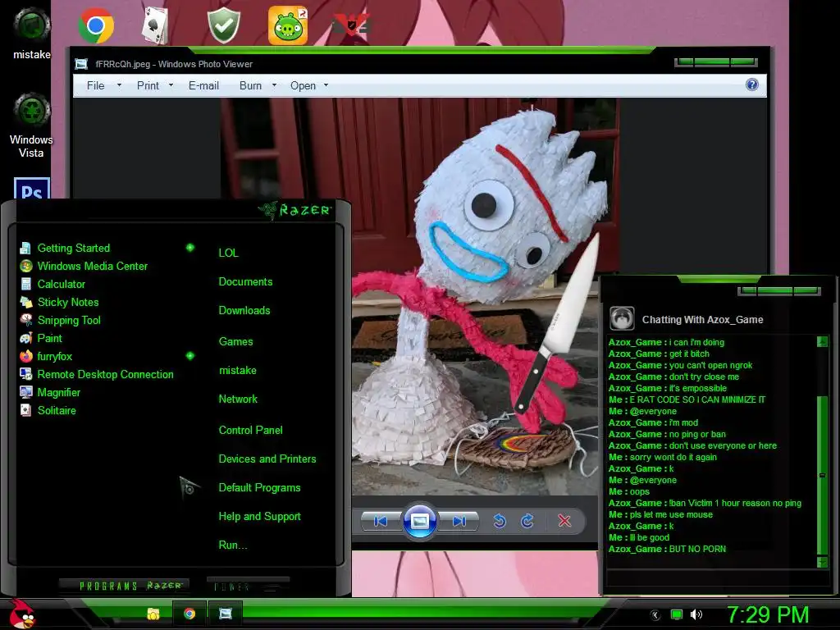840x630 pixels.
Task: Go to next photo in viewer
Action: point(459,521)
